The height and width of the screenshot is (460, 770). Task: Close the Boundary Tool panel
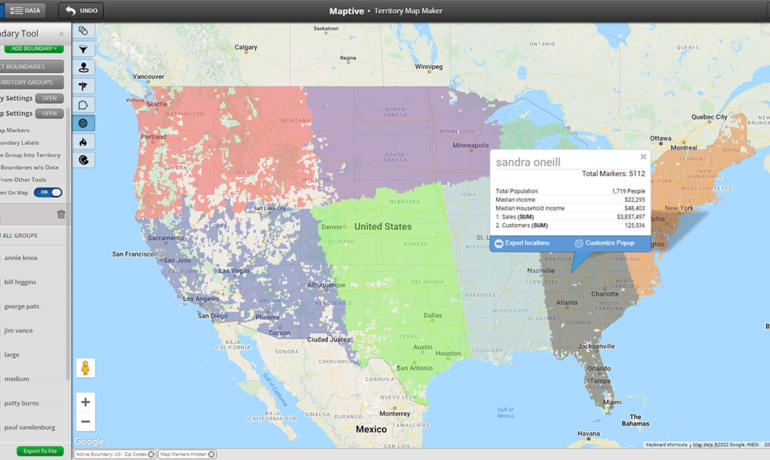click(x=61, y=34)
